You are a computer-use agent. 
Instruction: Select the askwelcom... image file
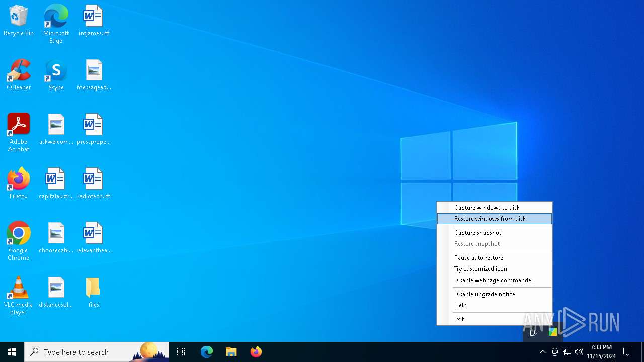[56, 130]
